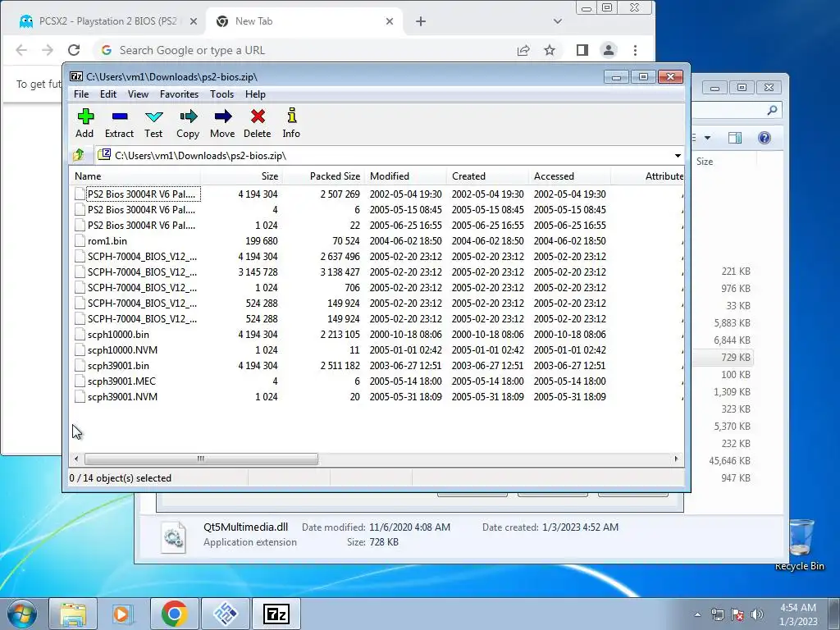Open a new Chrome tab with plus
The height and width of the screenshot is (630, 840).
421,21
